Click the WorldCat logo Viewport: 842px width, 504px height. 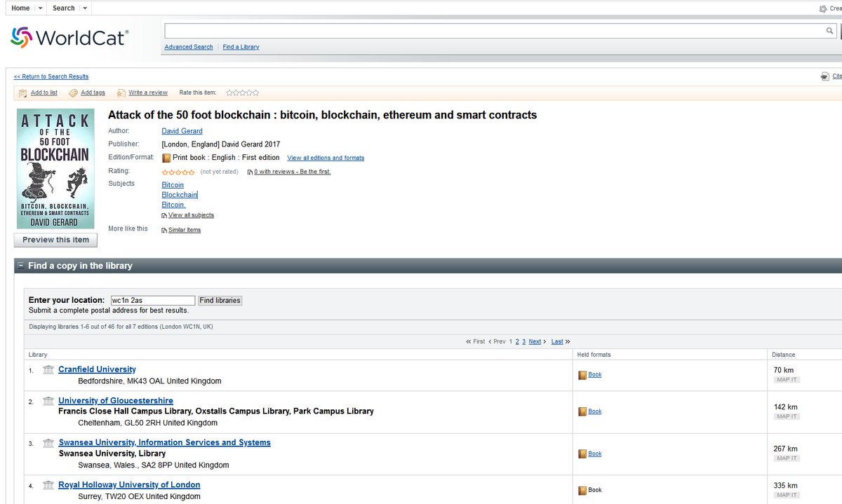tap(69, 37)
